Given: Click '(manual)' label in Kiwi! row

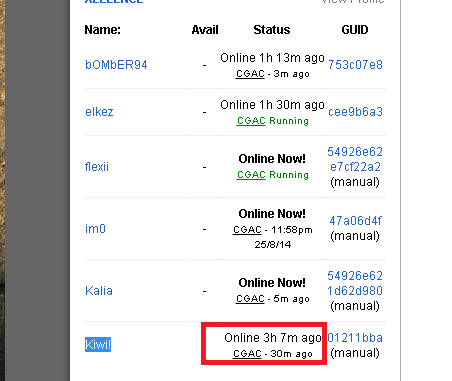Looking at the screenshot, I should (355, 353).
